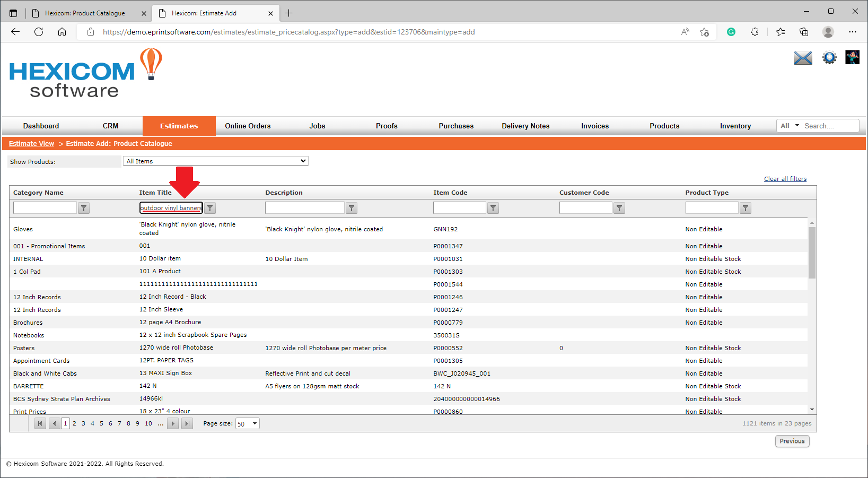The width and height of the screenshot is (868, 478).
Task: Go to results page 5
Action: (101, 423)
